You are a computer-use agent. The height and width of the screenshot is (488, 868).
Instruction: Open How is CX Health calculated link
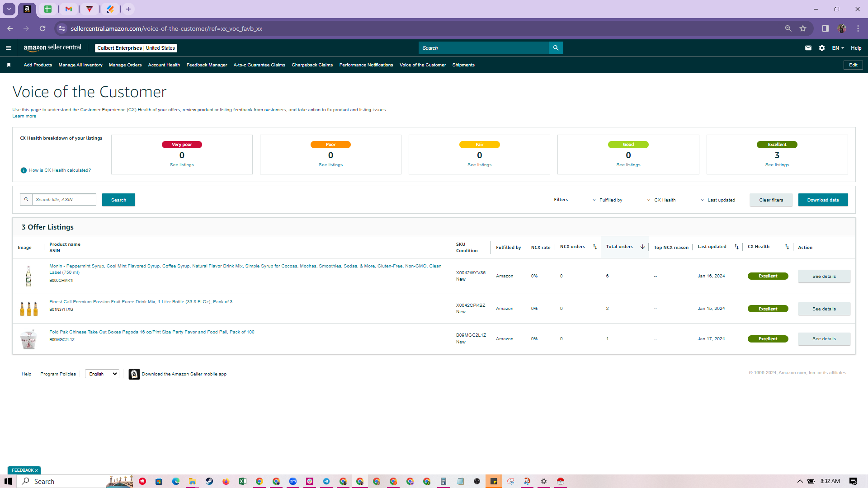[x=60, y=170]
